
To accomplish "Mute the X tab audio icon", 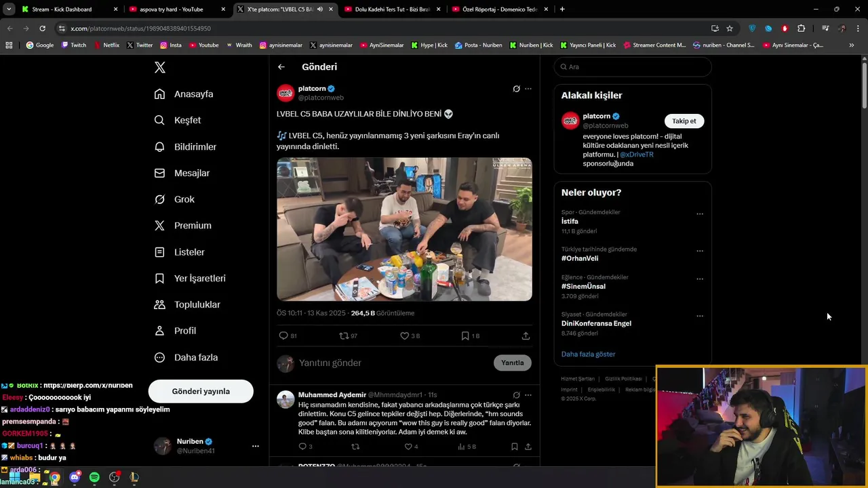I will tap(319, 9).
